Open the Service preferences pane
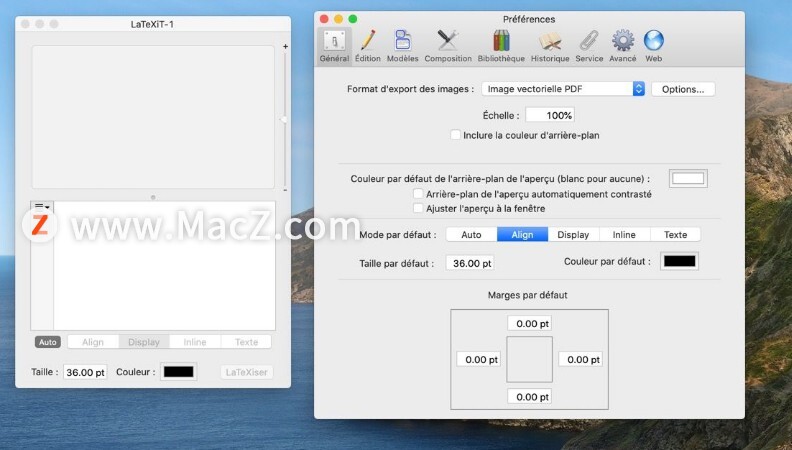This screenshot has height=450, width=792. (x=589, y=46)
